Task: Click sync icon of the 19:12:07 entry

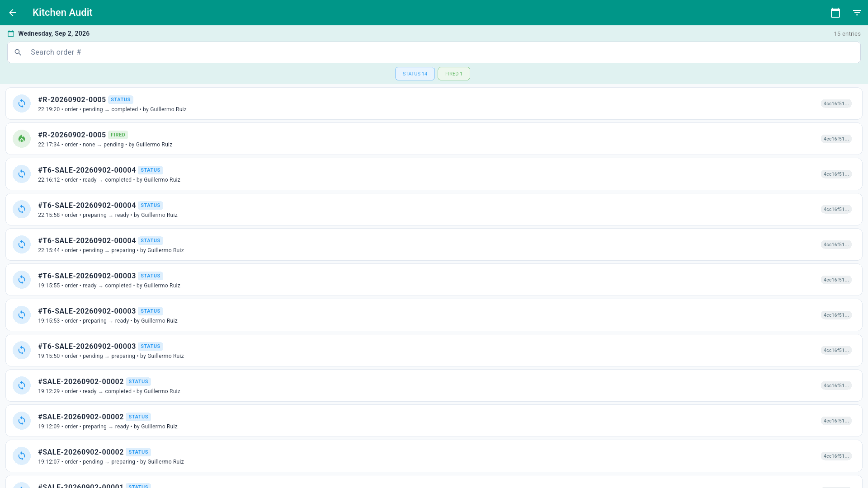Action: 22,456
